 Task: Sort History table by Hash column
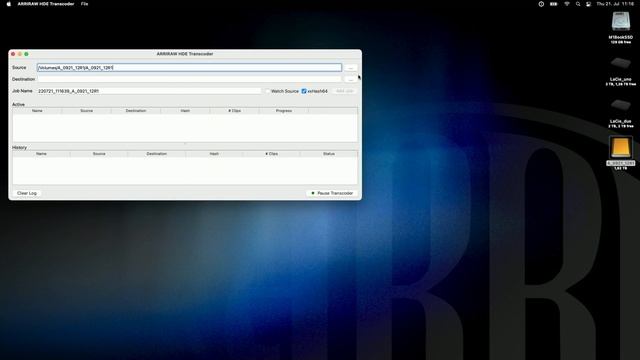(x=214, y=154)
